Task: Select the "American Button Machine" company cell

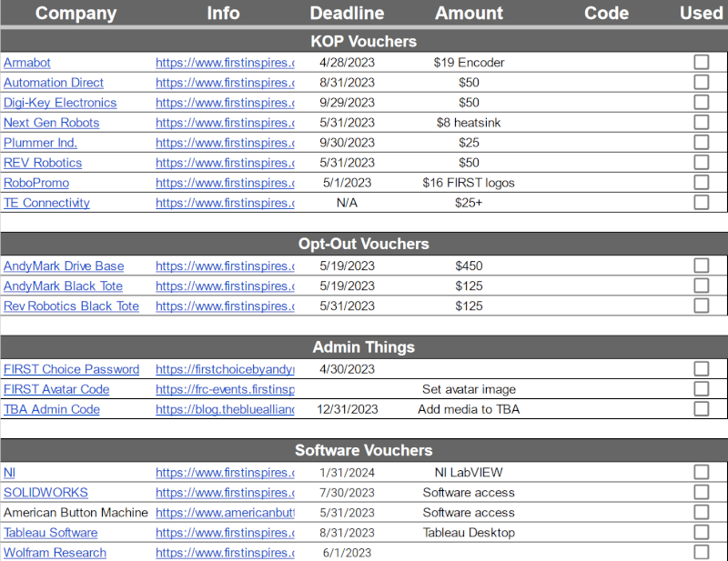Action: (76, 513)
